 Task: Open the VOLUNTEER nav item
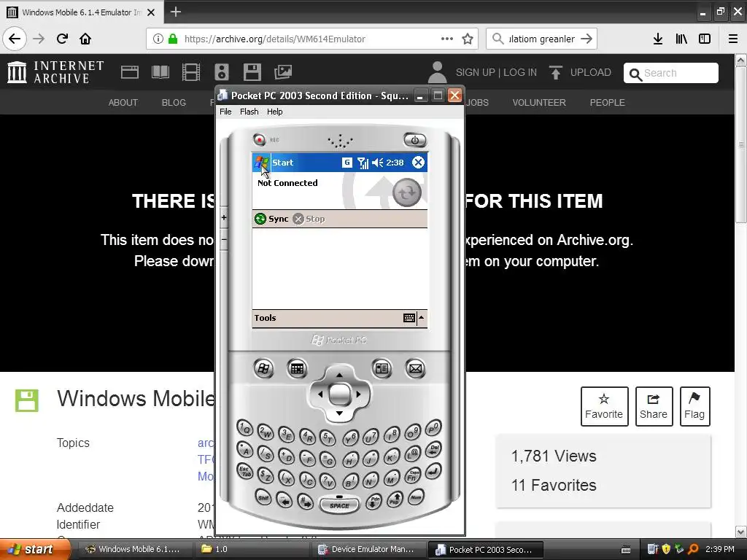pyautogui.click(x=539, y=102)
